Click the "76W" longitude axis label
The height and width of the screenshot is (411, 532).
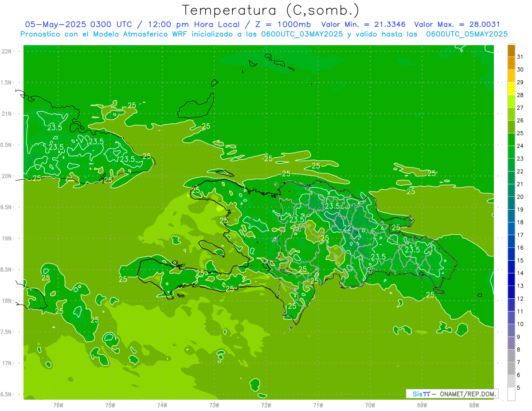pyautogui.click(x=58, y=405)
